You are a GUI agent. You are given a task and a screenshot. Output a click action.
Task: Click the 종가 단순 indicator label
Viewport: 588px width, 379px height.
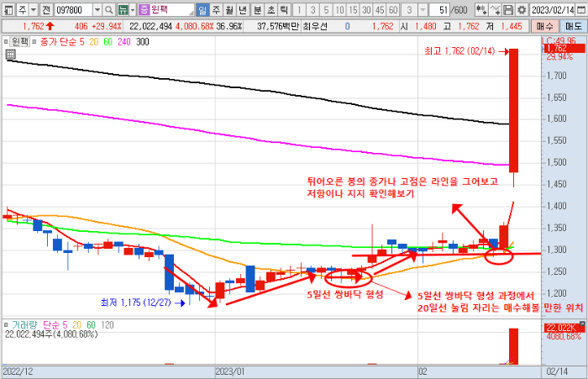pos(57,42)
